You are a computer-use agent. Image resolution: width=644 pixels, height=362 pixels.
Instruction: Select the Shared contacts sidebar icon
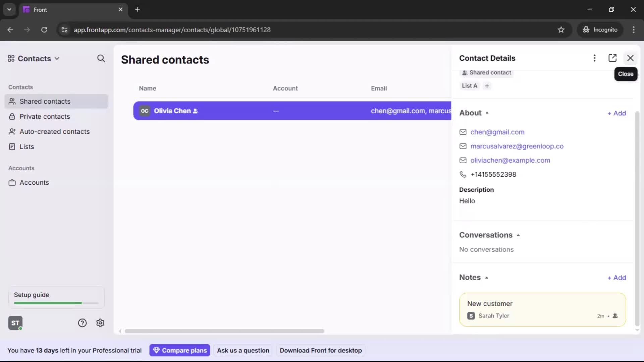pos(12,101)
